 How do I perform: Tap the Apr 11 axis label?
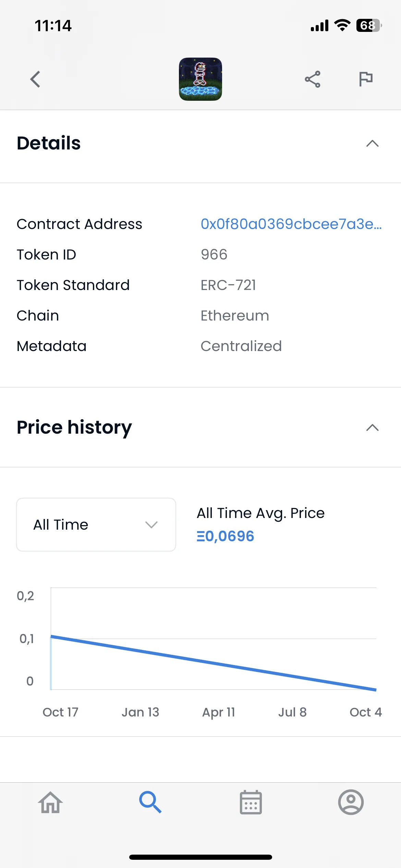click(219, 712)
